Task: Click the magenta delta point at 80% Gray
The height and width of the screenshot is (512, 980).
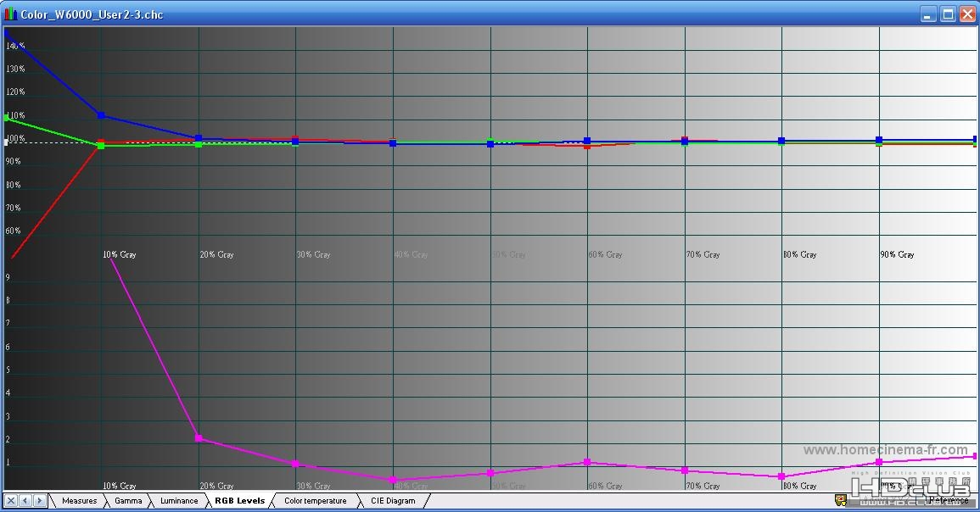Action: tap(781, 476)
